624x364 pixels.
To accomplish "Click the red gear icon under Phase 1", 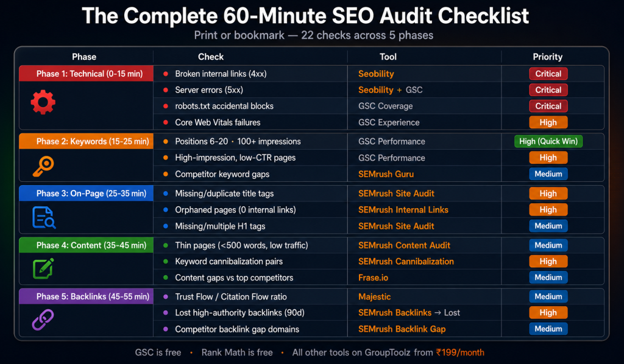I will coord(43,102).
